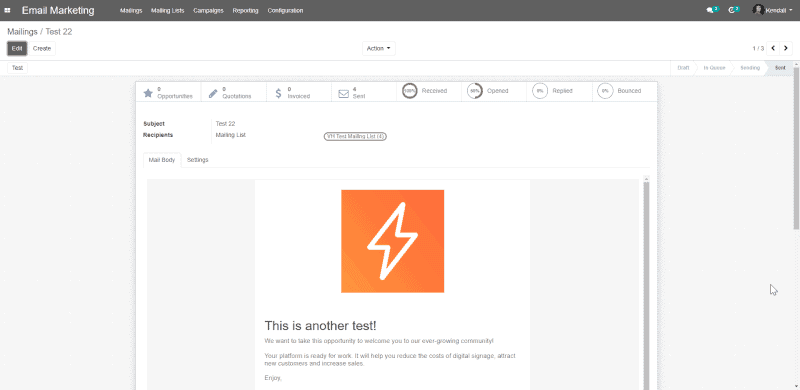Go to next record arrow
This screenshot has height=390, width=800.
(x=786, y=48)
